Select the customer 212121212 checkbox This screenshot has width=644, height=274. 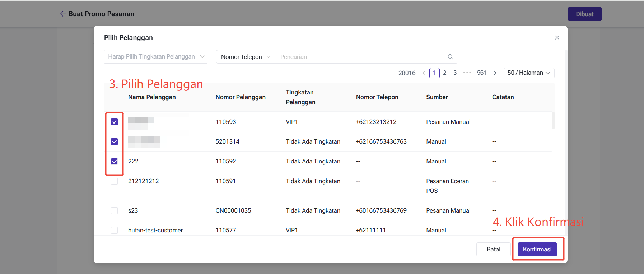tap(114, 181)
